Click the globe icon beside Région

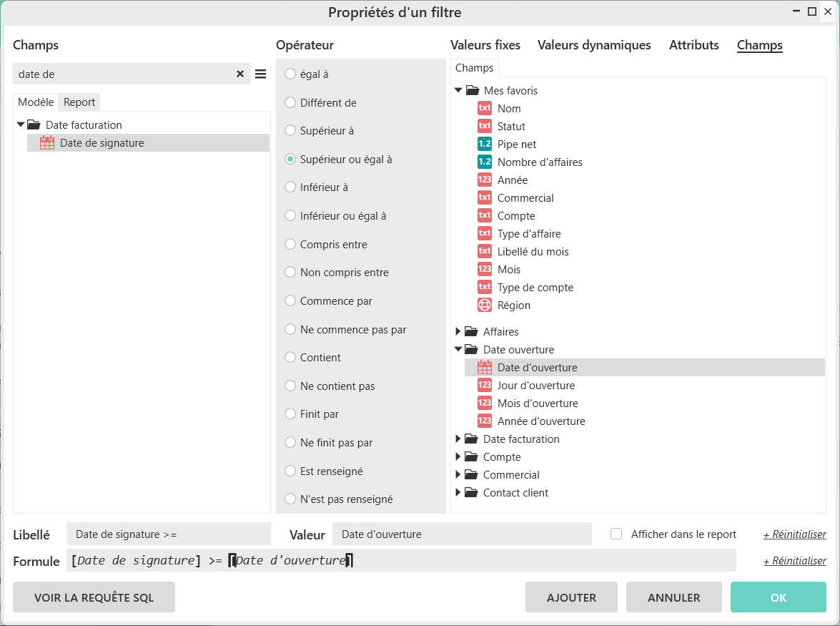(485, 305)
